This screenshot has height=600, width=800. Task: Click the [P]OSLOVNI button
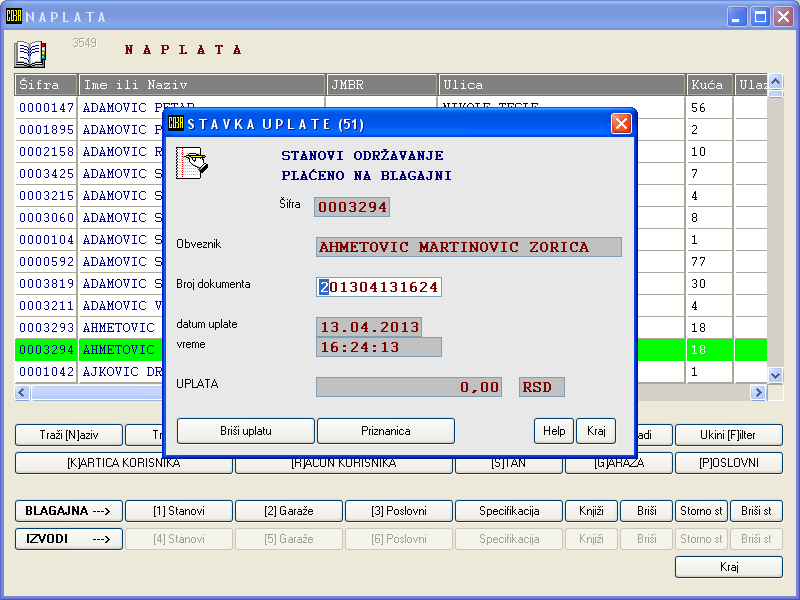pos(729,463)
